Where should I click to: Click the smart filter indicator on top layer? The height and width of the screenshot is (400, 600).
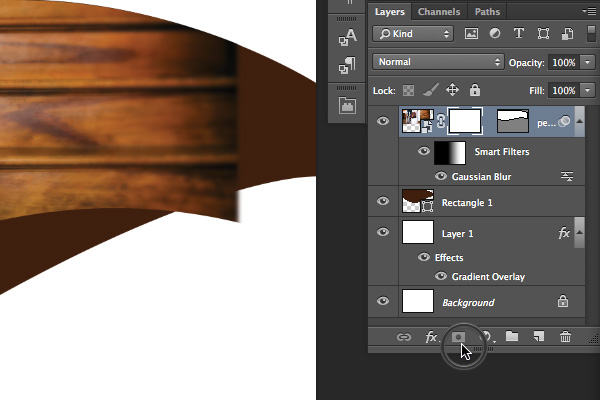pyautogui.click(x=564, y=122)
